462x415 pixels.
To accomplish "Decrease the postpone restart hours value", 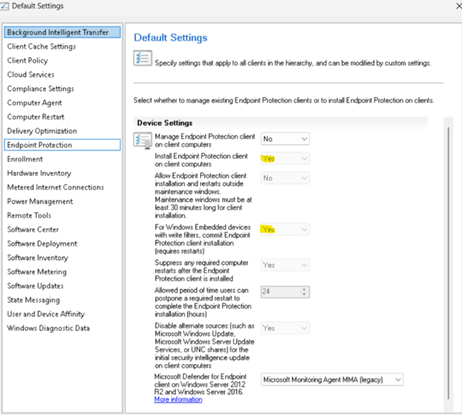I will click(304, 294).
